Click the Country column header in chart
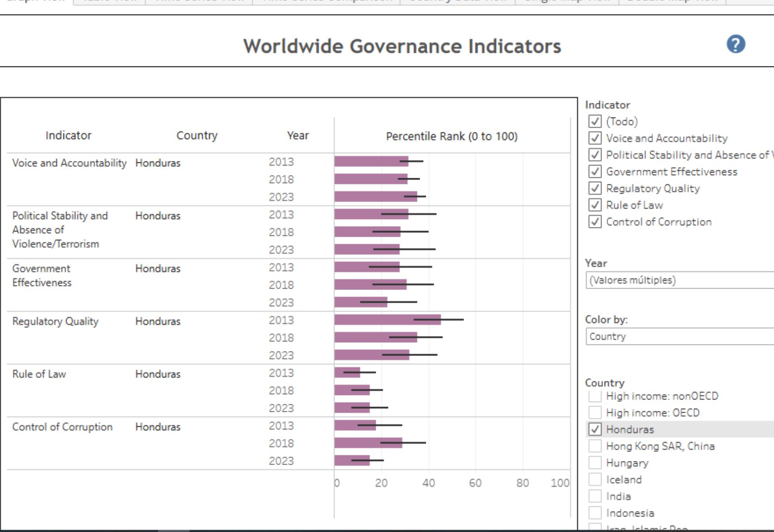Viewport: 774px width, 532px height. [x=197, y=136]
